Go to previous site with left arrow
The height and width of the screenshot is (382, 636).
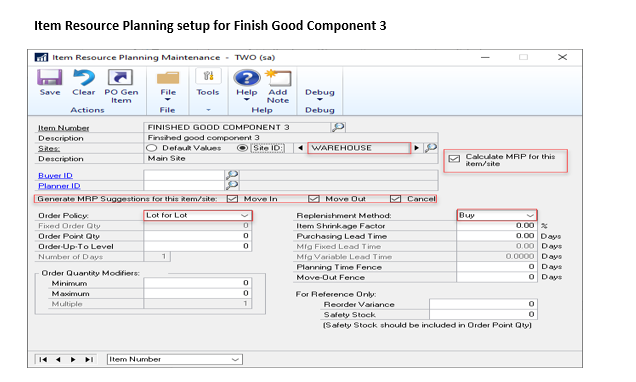coord(300,148)
